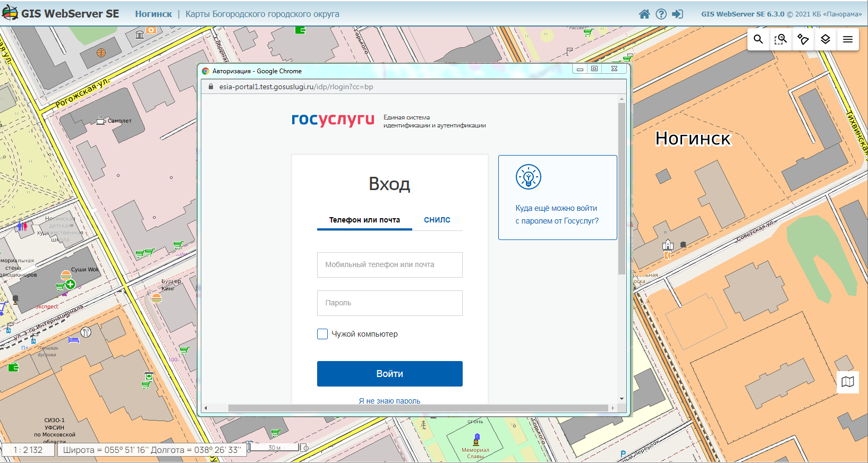Click the church icon on Советская ул.

[x=668, y=245]
